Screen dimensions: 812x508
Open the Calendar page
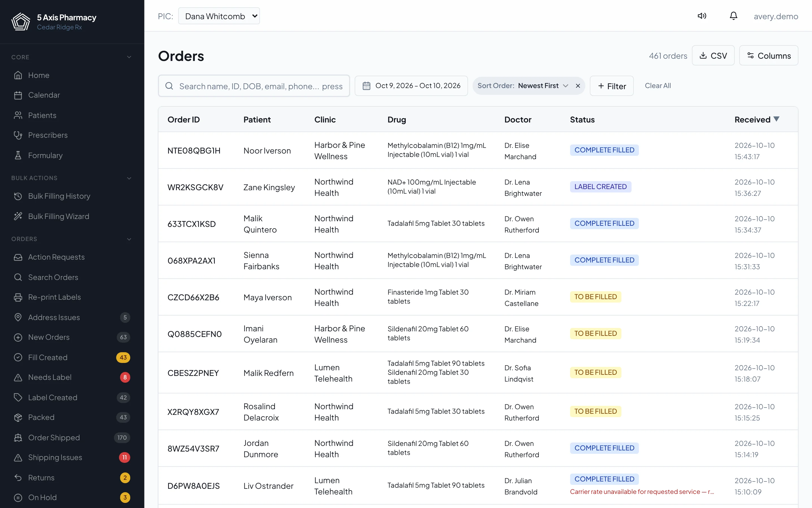click(x=72, y=95)
